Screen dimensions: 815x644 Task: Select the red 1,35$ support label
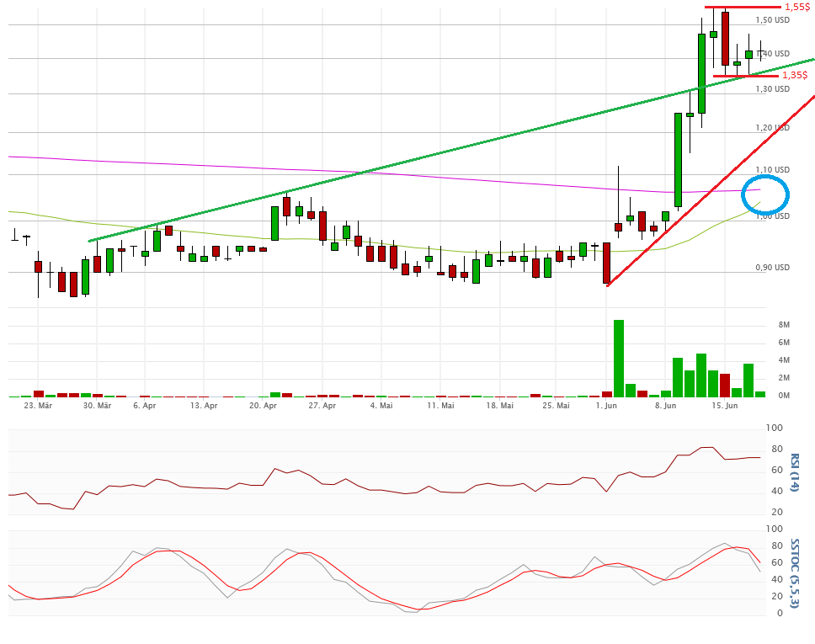click(x=794, y=75)
